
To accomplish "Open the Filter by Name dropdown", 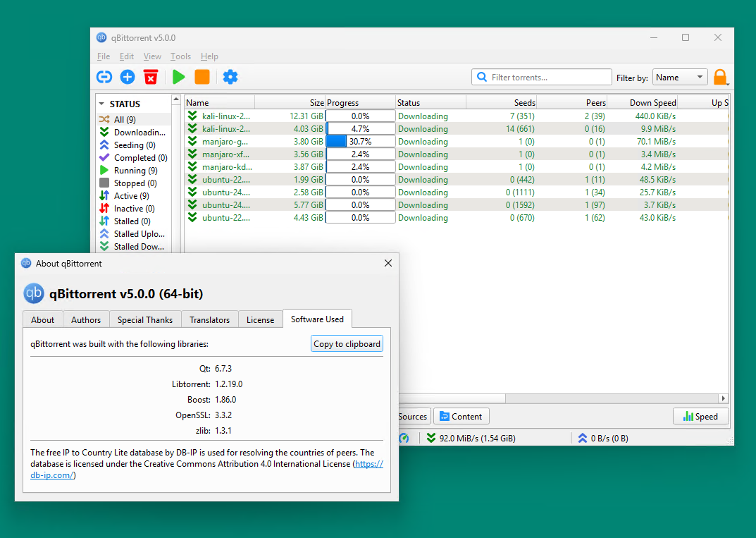I will tap(680, 77).
